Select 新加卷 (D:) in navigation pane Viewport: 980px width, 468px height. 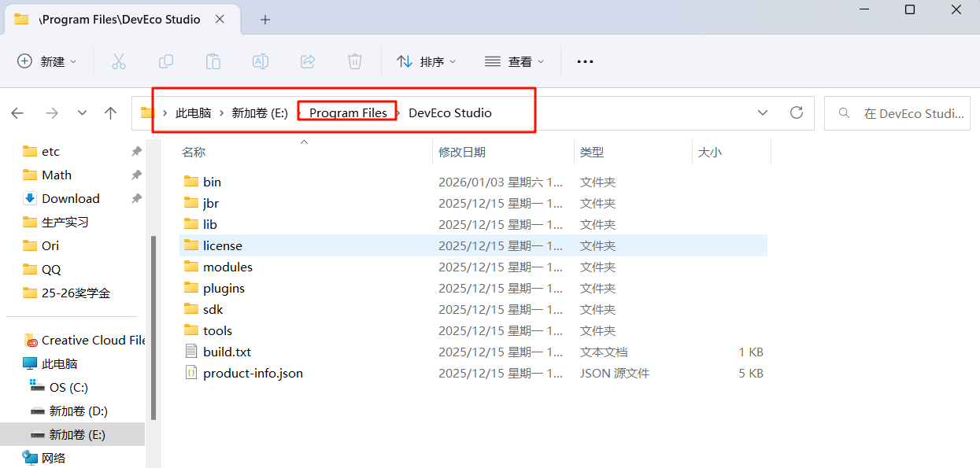tap(78, 411)
